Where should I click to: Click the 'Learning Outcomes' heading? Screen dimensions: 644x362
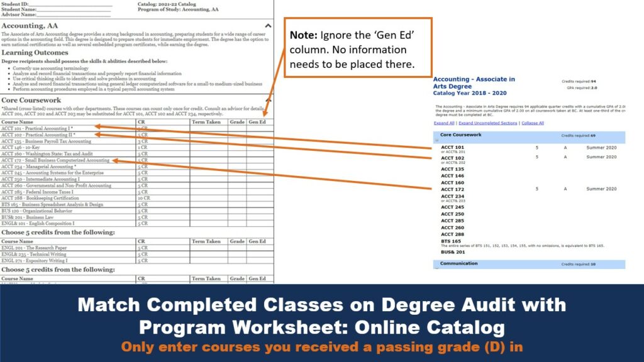click(35, 53)
